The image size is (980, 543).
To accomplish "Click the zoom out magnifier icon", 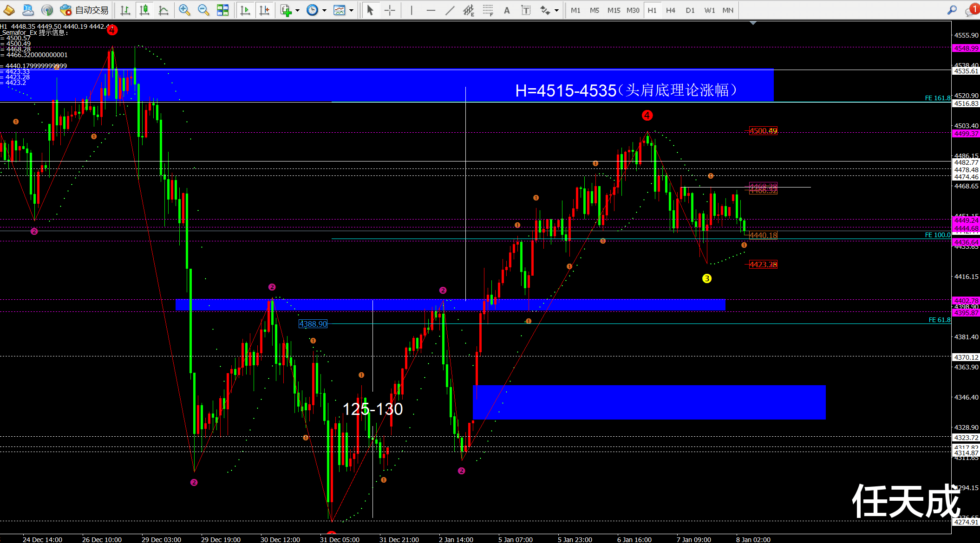I will coord(203,10).
